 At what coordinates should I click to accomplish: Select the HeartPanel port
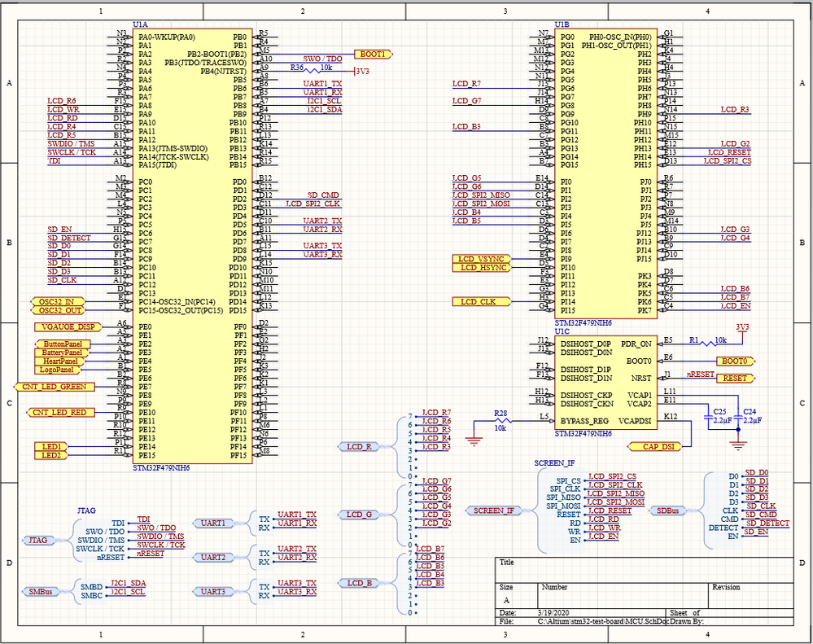point(59,361)
